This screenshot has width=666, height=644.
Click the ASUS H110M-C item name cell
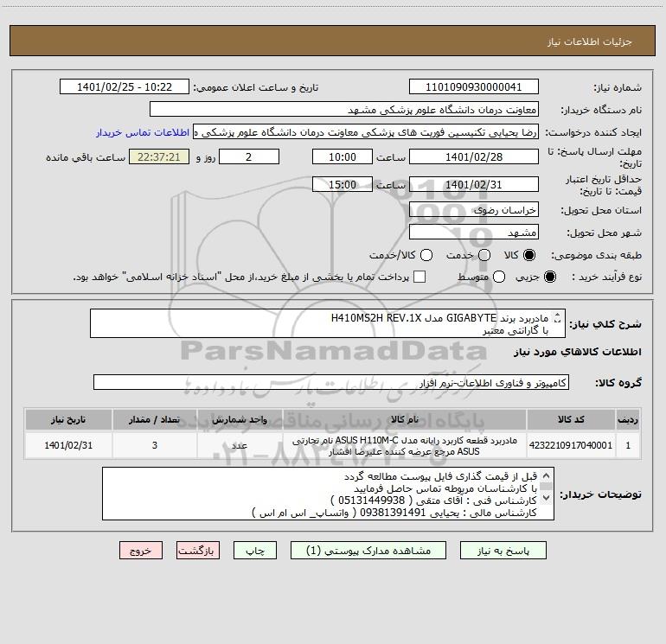coord(405,445)
